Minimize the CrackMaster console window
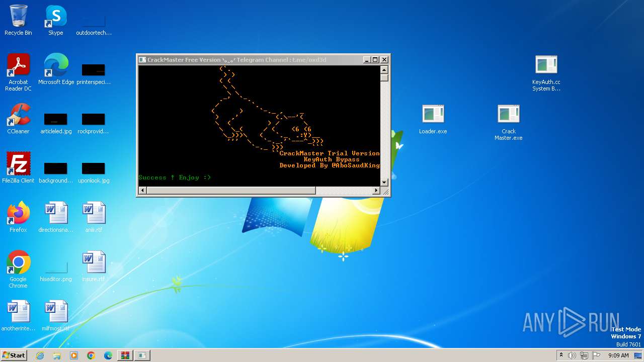Viewport: 644px width, 362px height. [367, 60]
